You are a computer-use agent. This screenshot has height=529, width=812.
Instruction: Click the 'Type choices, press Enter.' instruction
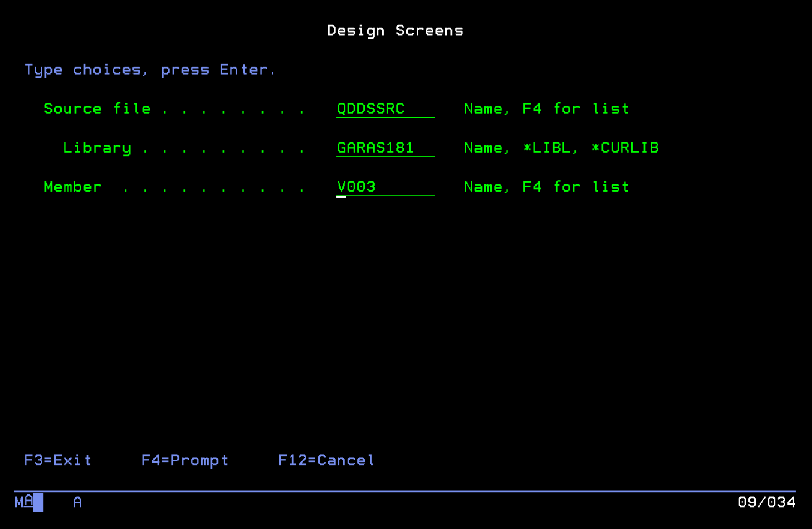(x=150, y=70)
